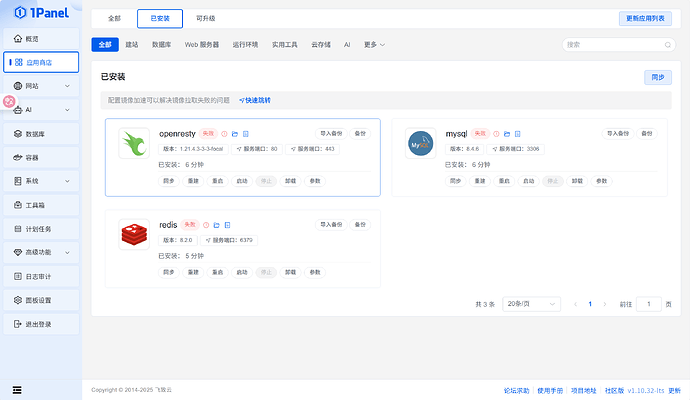Image resolution: width=690 pixels, height=400 pixels.
Task: Click the 同步 button beside 已安装 heading
Action: coord(658,77)
